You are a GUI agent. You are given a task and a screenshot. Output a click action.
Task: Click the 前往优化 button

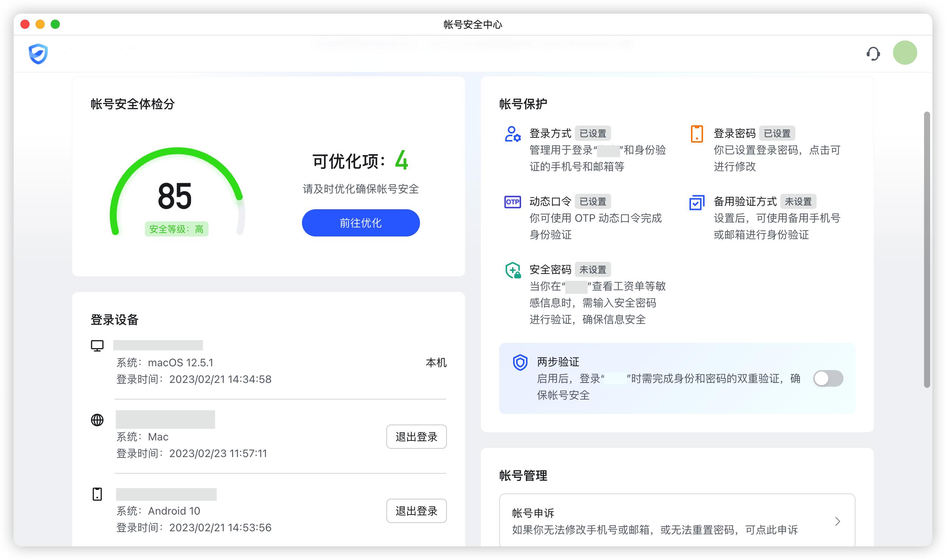point(360,223)
